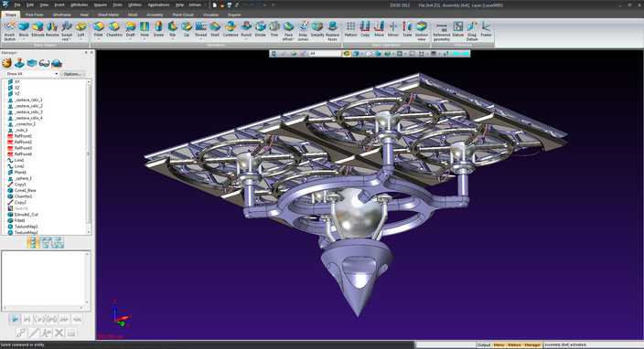Select the Loft tool

coord(80,29)
